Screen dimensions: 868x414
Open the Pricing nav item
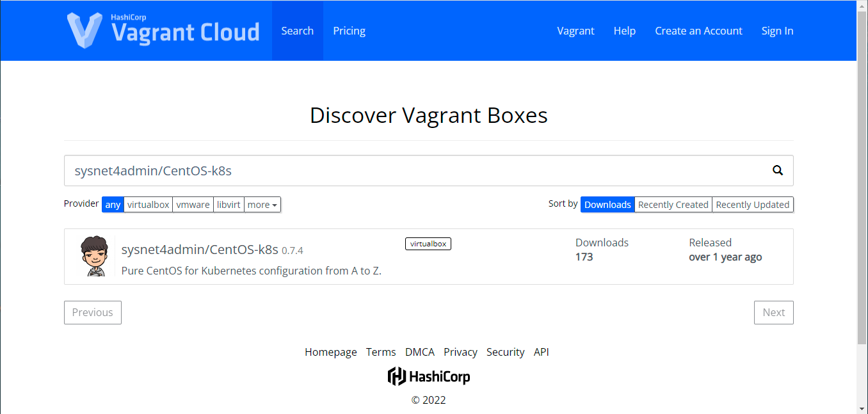click(x=350, y=31)
